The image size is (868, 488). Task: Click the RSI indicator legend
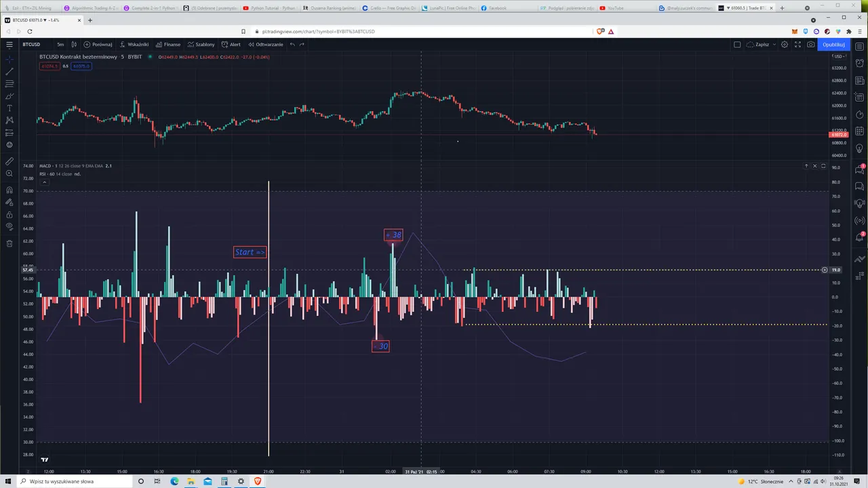pos(60,174)
